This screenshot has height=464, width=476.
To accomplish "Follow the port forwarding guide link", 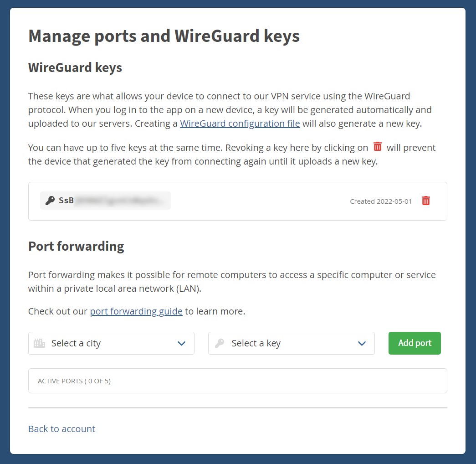I will point(136,311).
